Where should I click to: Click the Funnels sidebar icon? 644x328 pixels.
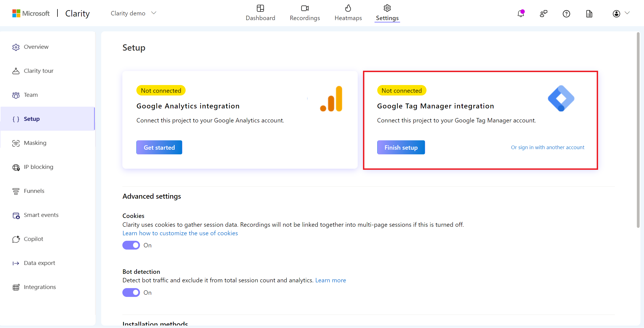pos(15,191)
